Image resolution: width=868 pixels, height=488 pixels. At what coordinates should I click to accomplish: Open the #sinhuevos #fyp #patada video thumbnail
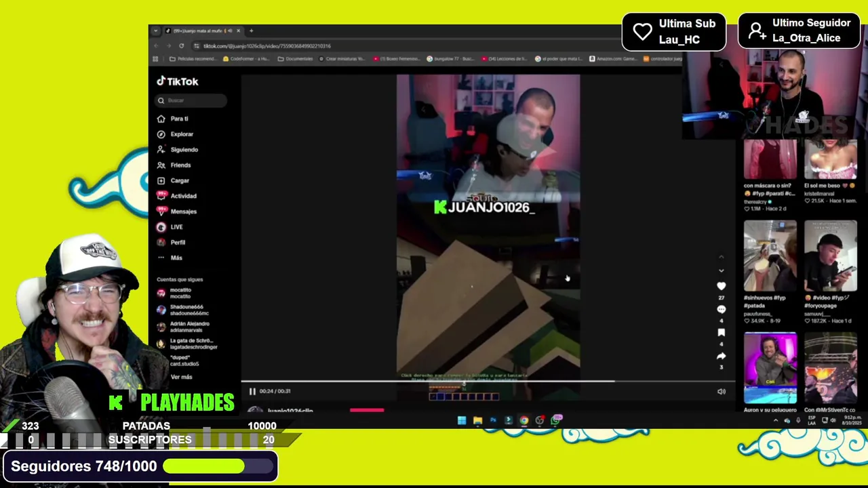click(770, 256)
